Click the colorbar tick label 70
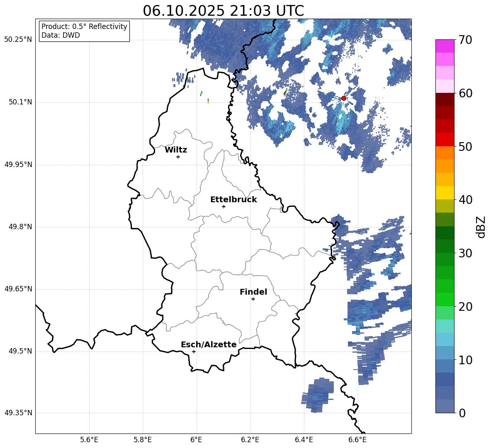This screenshot has height=448, width=491. (465, 40)
